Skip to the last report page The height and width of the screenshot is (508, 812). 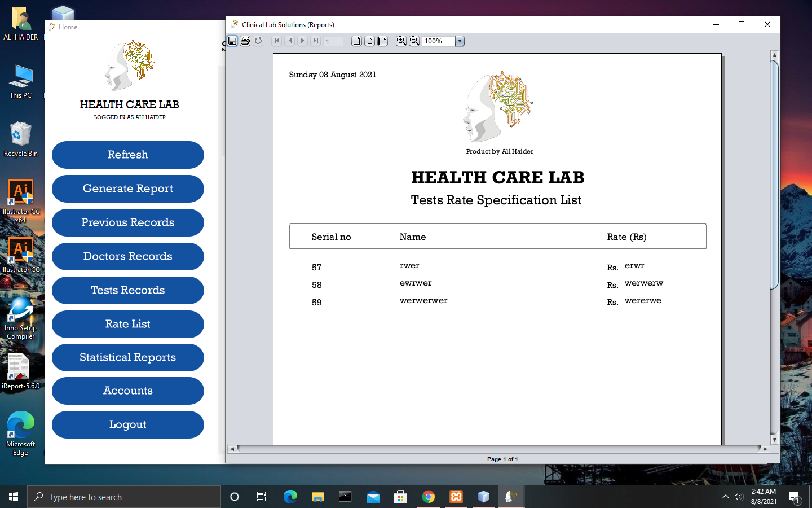click(x=315, y=41)
